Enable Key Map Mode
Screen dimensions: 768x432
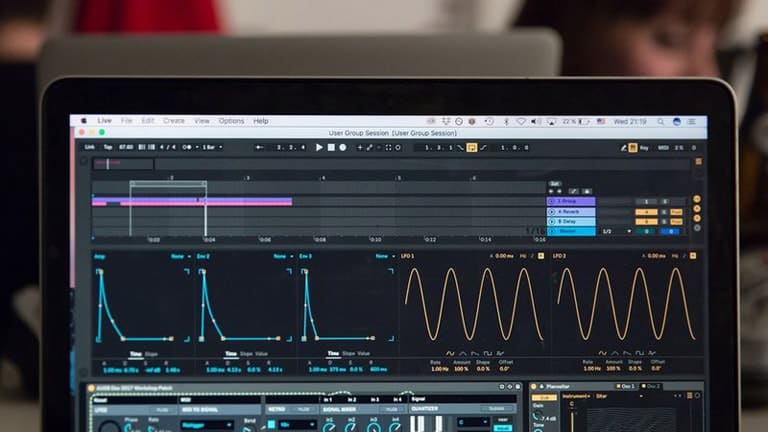pyautogui.click(x=644, y=147)
